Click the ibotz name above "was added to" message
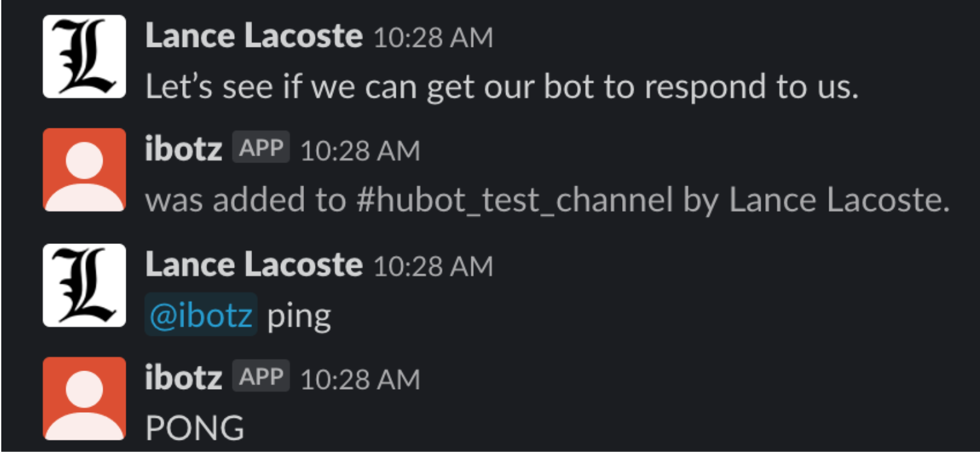This screenshot has height=452, width=980. 184,150
